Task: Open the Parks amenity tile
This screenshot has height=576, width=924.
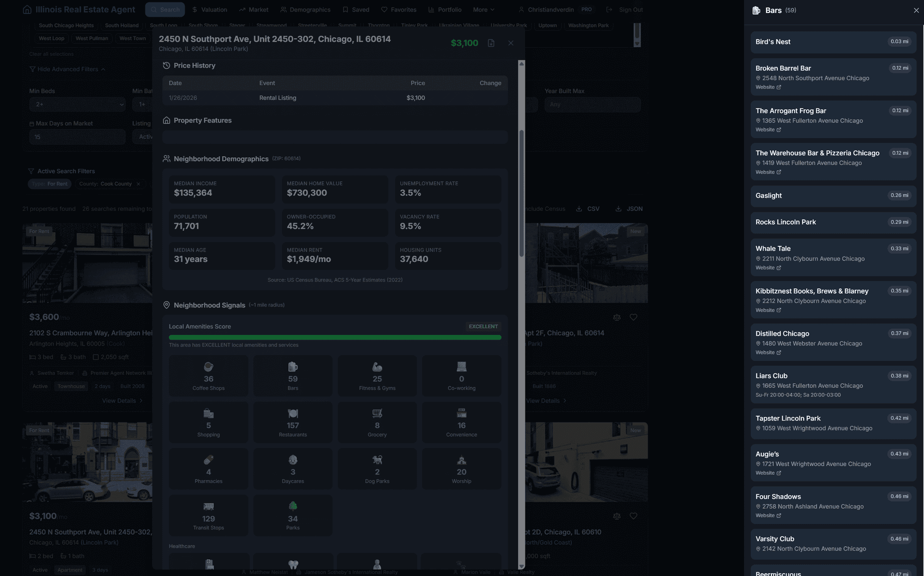Action: coord(293,516)
